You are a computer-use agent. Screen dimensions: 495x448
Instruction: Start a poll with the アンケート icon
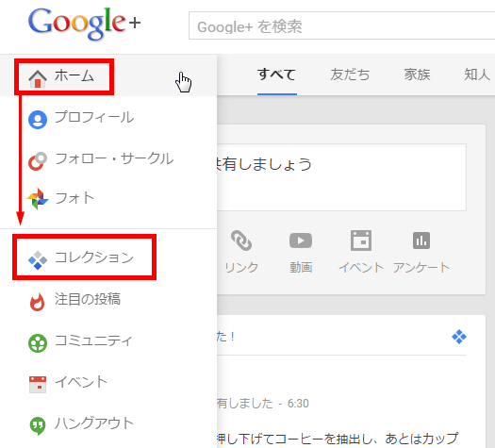pyautogui.click(x=421, y=241)
